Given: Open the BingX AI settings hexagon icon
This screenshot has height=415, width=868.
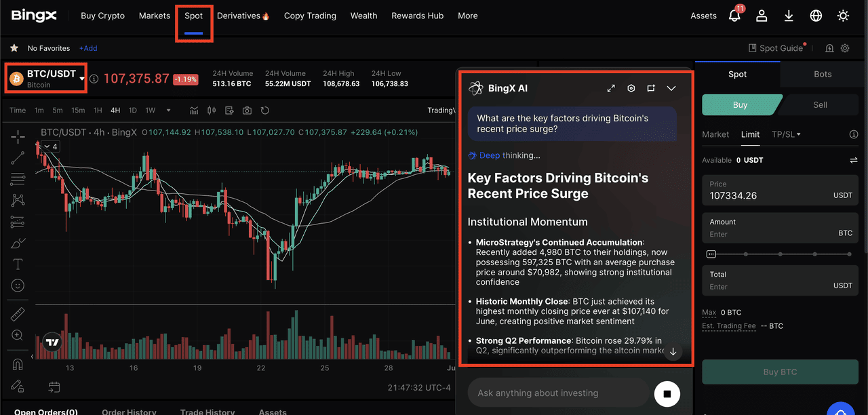Looking at the screenshot, I should 631,88.
